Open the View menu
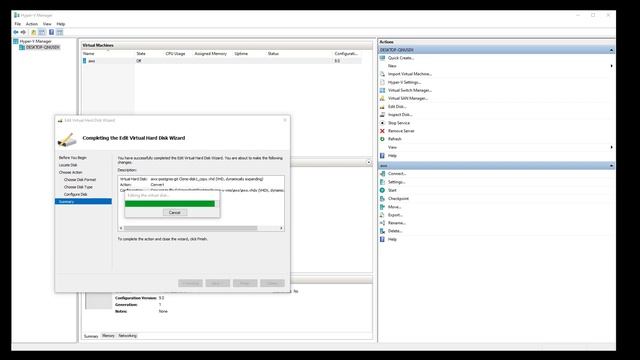Image resolution: width=640 pixels, height=360 pixels. [47, 24]
